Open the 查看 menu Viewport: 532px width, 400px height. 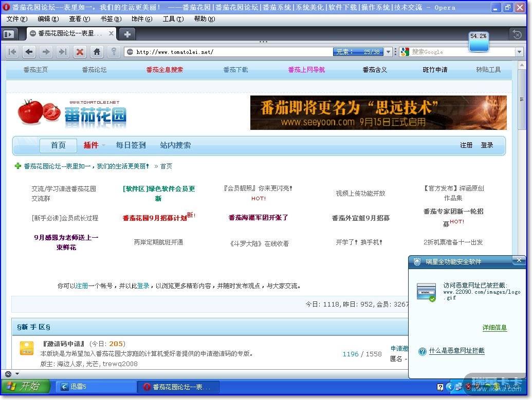point(79,19)
